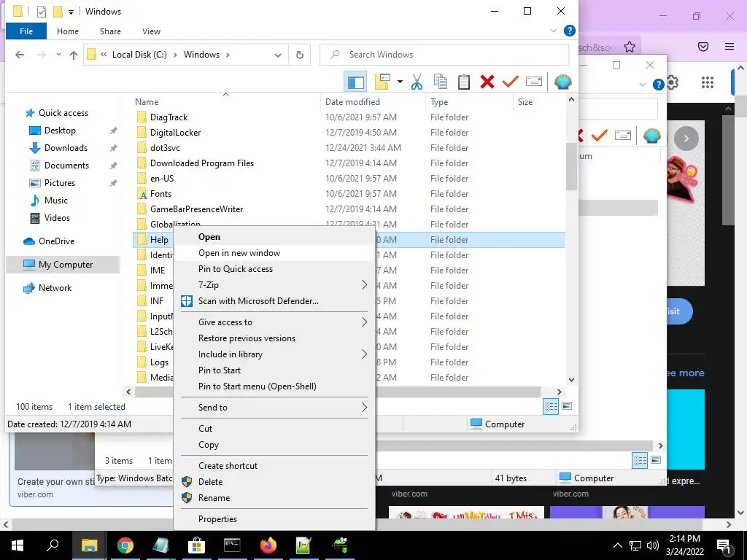747x560 pixels.
Task: Open the Firefox Pocket icon
Action: pos(703,47)
